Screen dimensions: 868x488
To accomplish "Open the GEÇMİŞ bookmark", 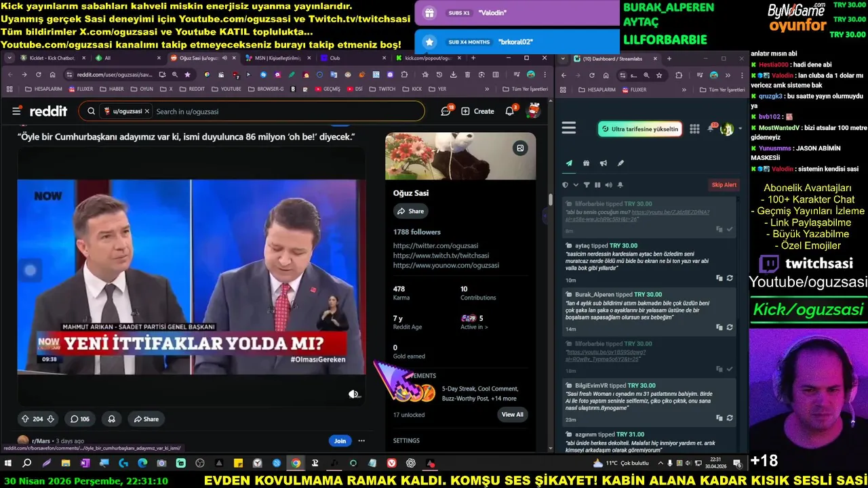I will 328,89.
